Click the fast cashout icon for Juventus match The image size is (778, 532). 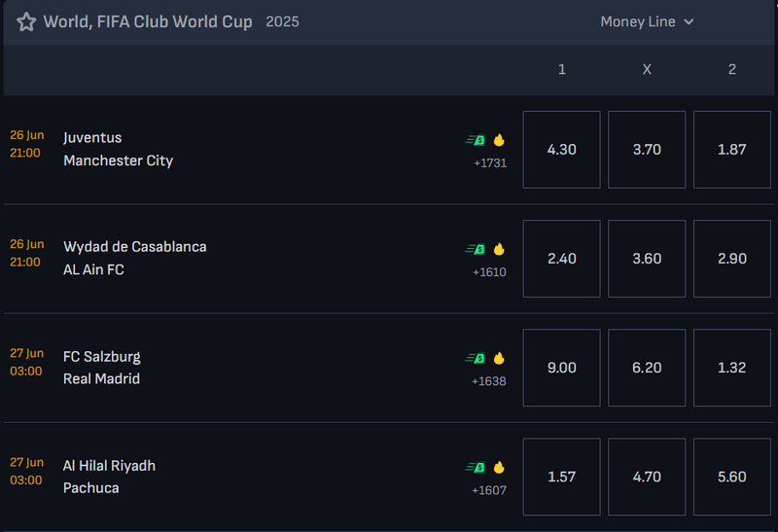(x=476, y=140)
